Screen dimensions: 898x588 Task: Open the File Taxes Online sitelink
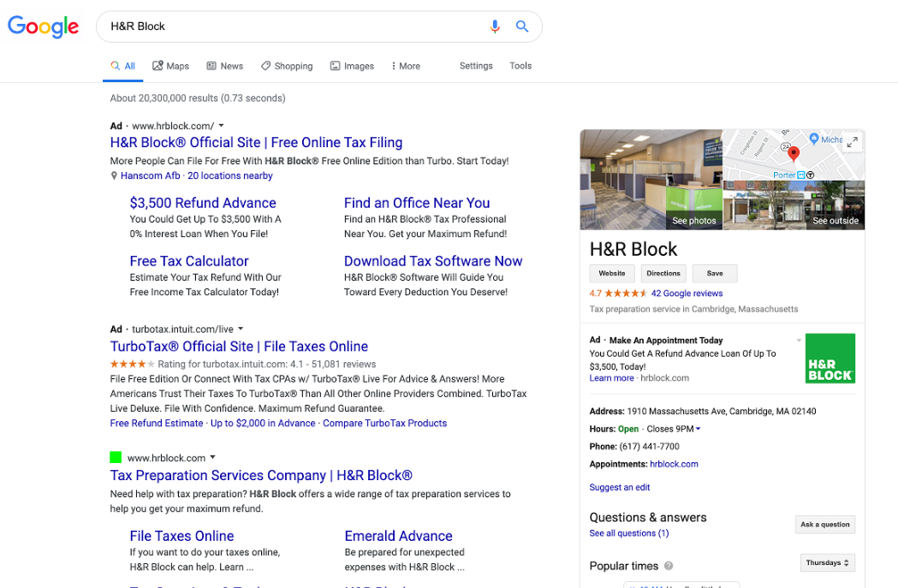tap(181, 536)
